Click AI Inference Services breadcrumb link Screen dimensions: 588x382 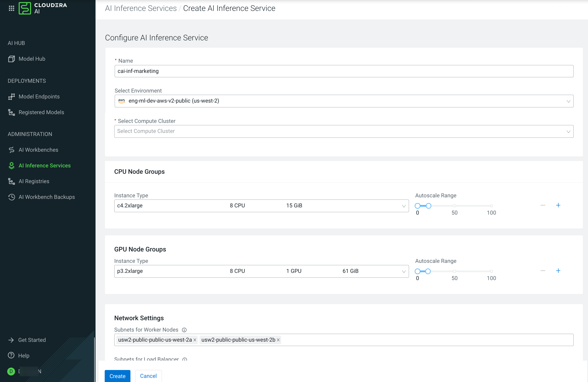(141, 8)
